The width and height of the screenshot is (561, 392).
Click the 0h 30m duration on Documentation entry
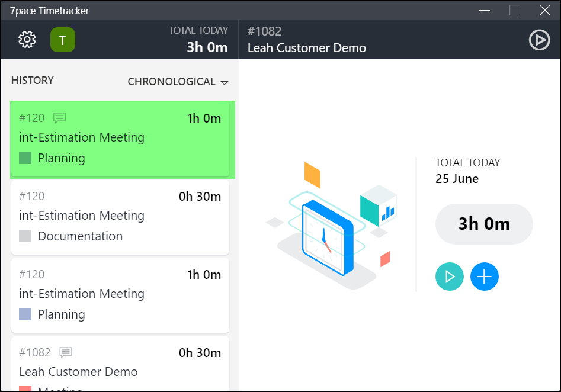200,197
